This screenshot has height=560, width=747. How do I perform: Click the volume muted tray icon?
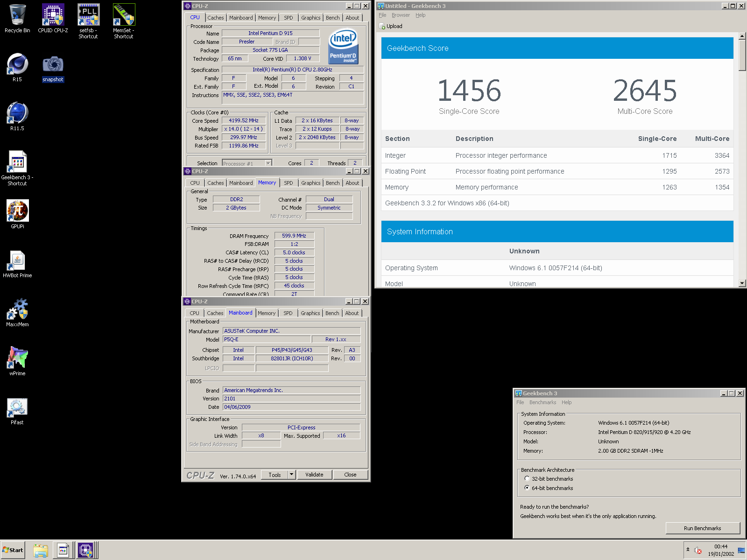tap(698, 551)
